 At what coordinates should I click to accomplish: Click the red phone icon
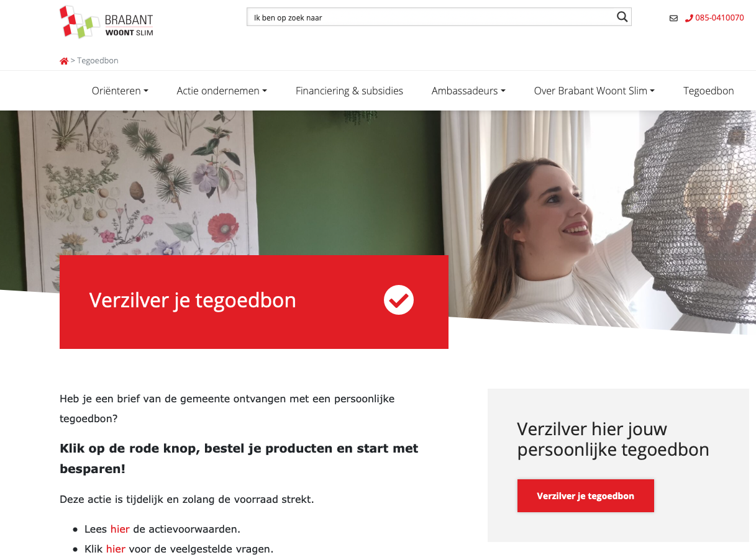click(x=689, y=18)
